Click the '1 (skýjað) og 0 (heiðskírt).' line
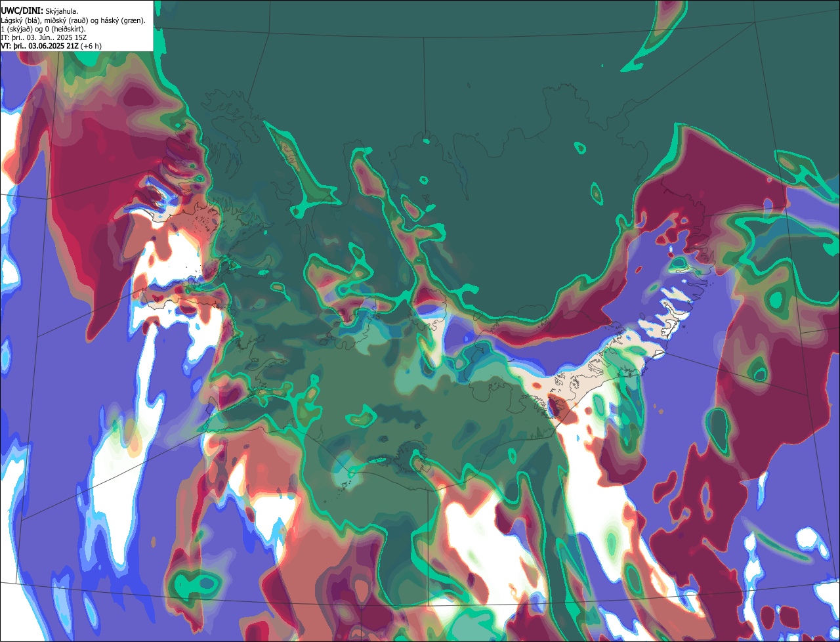Screen dimensions: 840x642 coord(43,29)
